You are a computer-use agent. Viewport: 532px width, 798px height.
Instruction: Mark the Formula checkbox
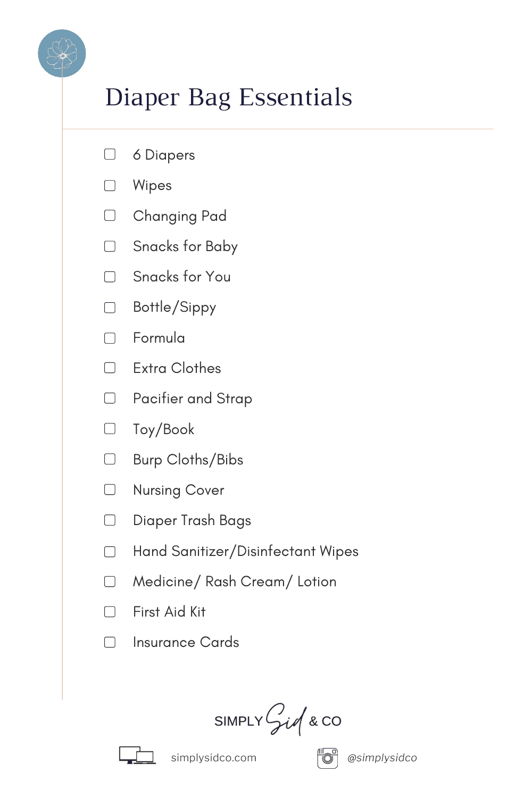click(x=110, y=338)
